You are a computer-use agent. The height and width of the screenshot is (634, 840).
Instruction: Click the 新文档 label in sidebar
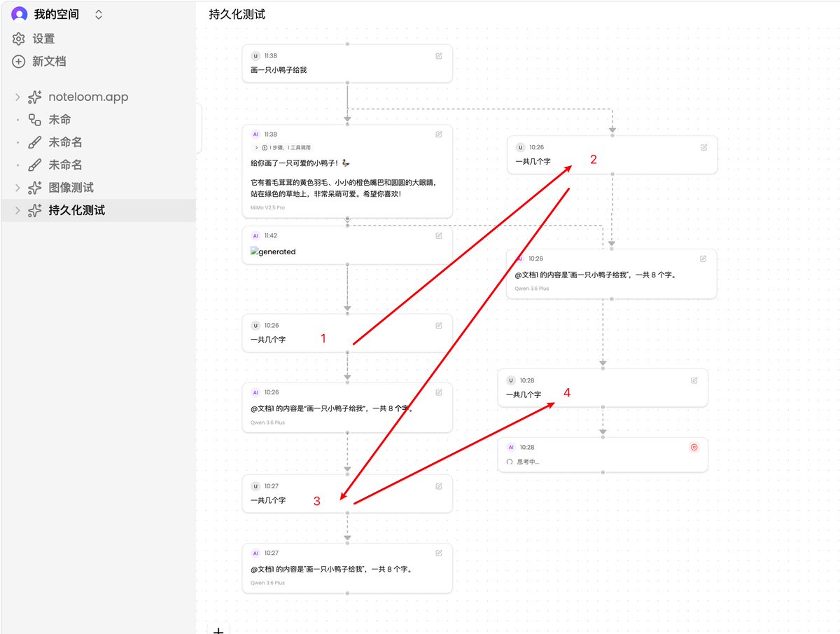click(x=49, y=62)
